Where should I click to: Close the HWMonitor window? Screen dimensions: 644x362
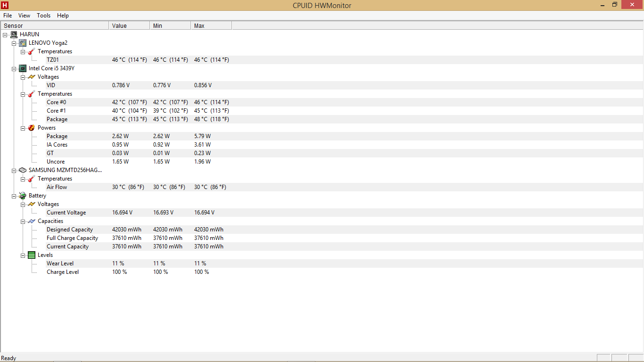[632, 5]
